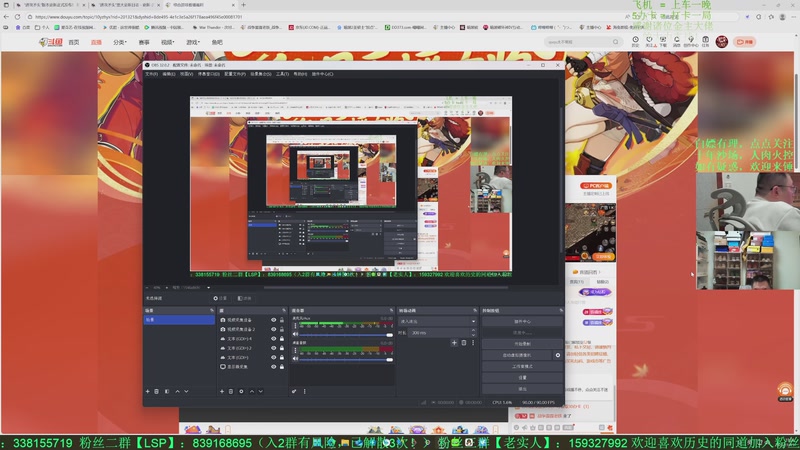
Task: Move scene up in Scenes panel
Action: point(178,391)
